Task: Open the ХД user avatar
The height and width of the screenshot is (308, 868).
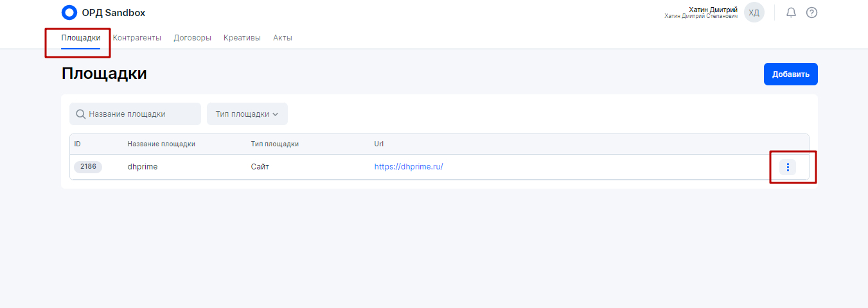Action: pos(754,13)
